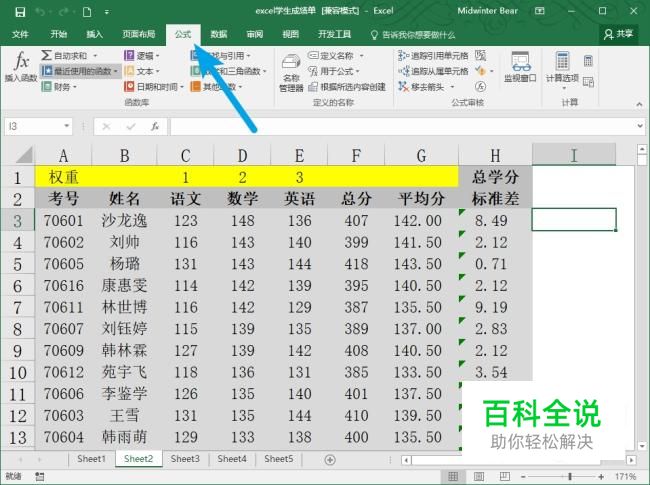Switch to the Sheet5 tab
This screenshot has height=485, width=650.
point(279,459)
